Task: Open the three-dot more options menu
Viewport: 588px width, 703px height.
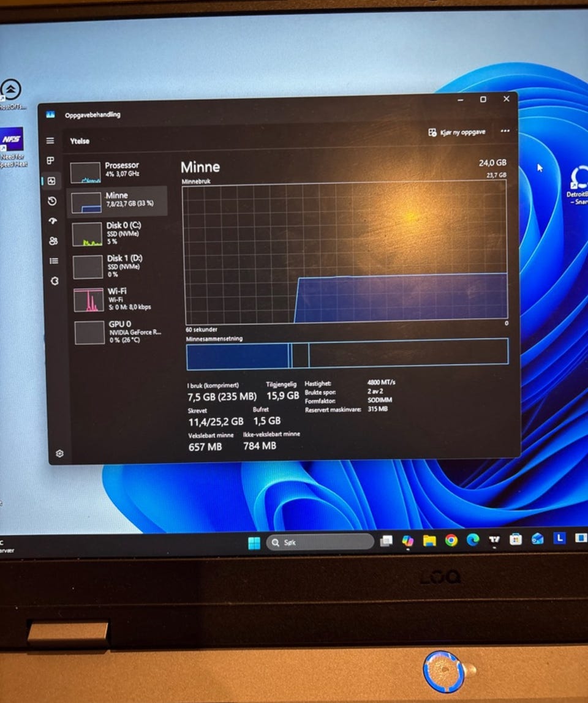Action: pyautogui.click(x=505, y=131)
